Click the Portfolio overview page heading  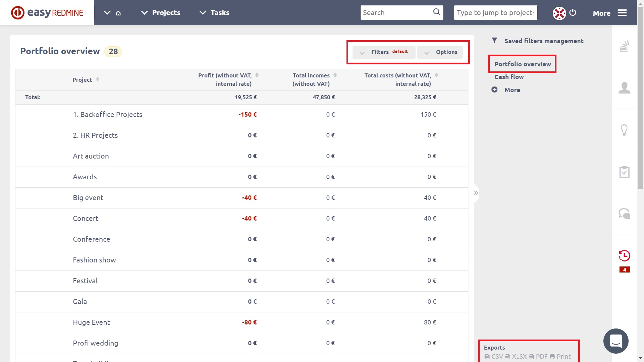coord(60,51)
